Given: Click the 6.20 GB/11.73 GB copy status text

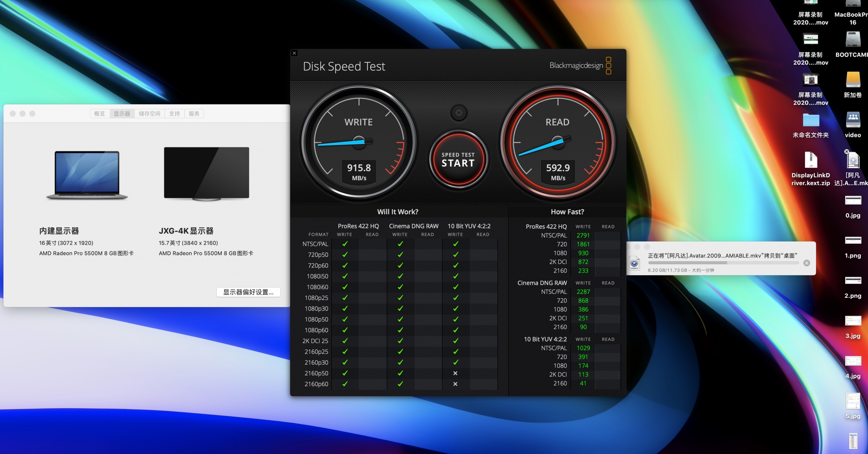Looking at the screenshot, I should [681, 270].
